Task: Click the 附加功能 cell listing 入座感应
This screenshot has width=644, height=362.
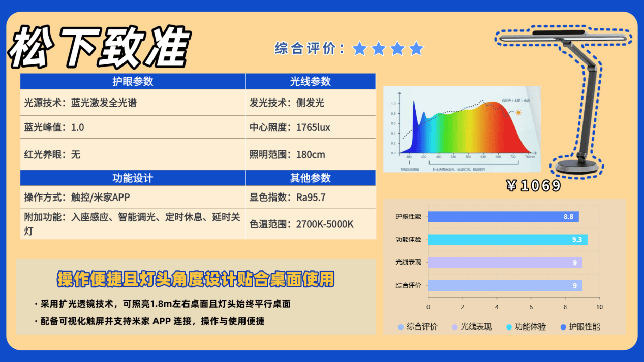Action: point(133,224)
